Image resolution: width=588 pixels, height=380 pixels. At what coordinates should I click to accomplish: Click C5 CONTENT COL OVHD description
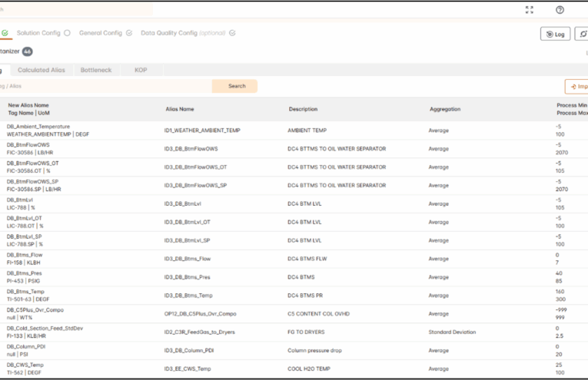tap(318, 314)
